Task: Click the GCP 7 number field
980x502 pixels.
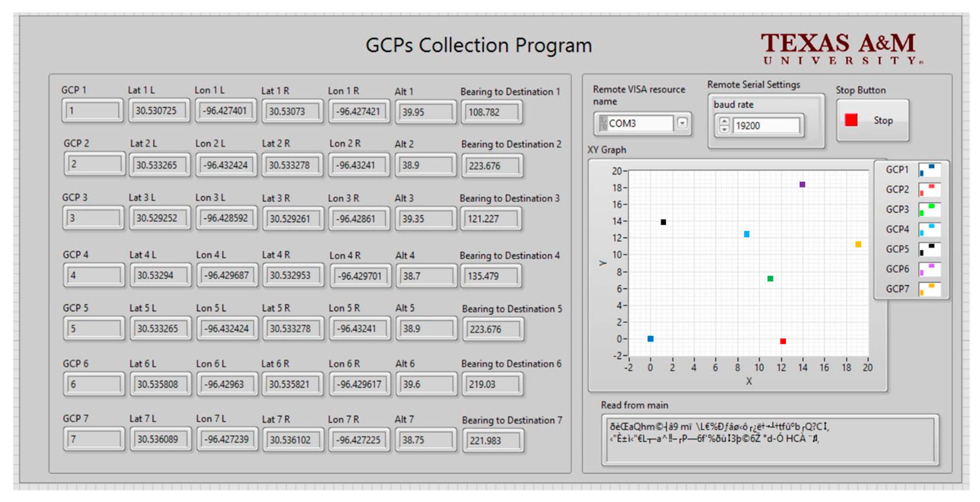Action: pyautogui.click(x=94, y=439)
